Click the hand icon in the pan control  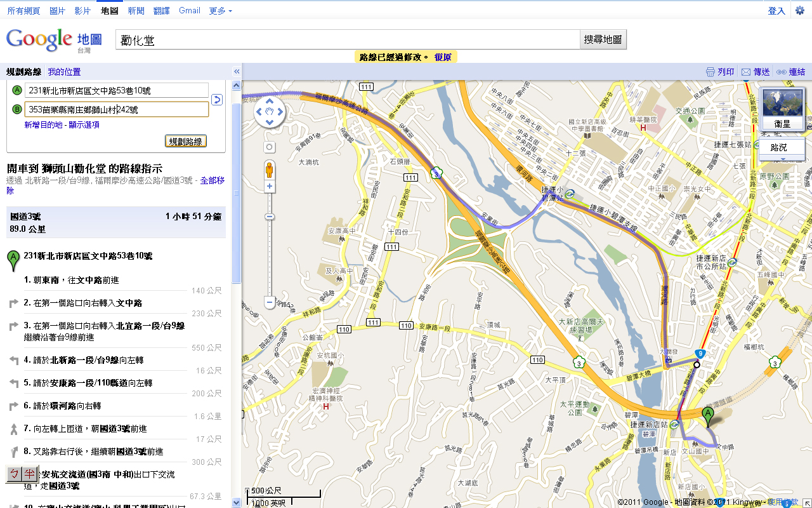pyautogui.click(x=270, y=112)
